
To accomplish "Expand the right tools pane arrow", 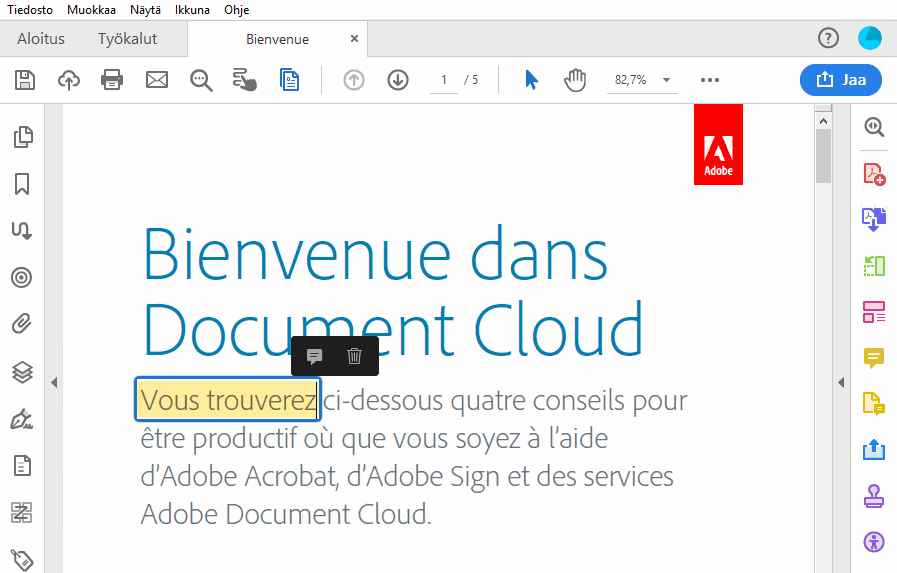I will pos(841,381).
